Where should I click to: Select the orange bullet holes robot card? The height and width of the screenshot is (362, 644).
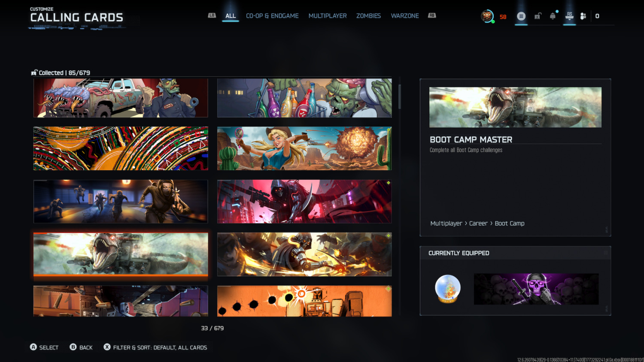[304, 301]
